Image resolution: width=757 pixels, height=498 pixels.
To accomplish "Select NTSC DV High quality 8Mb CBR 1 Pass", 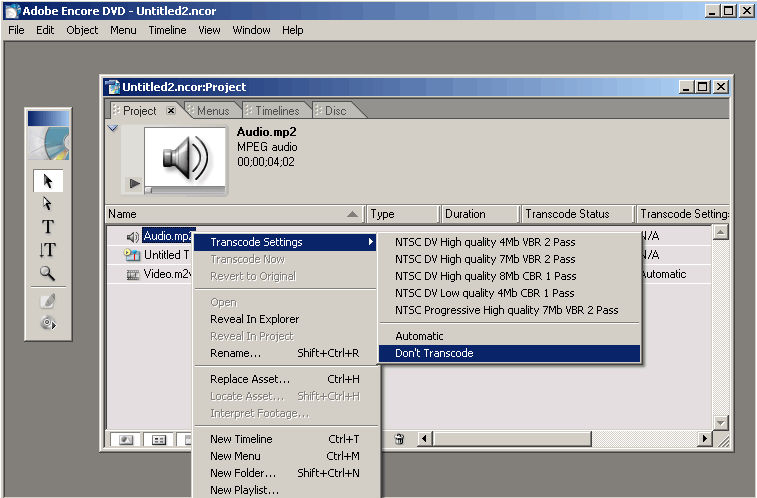I will coord(509,276).
